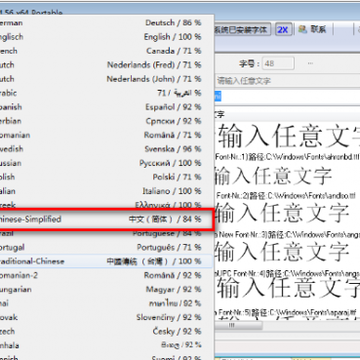This screenshot has height=360, width=360.
Task: Click the 联系 toolbar label
Action: (x=318, y=29)
